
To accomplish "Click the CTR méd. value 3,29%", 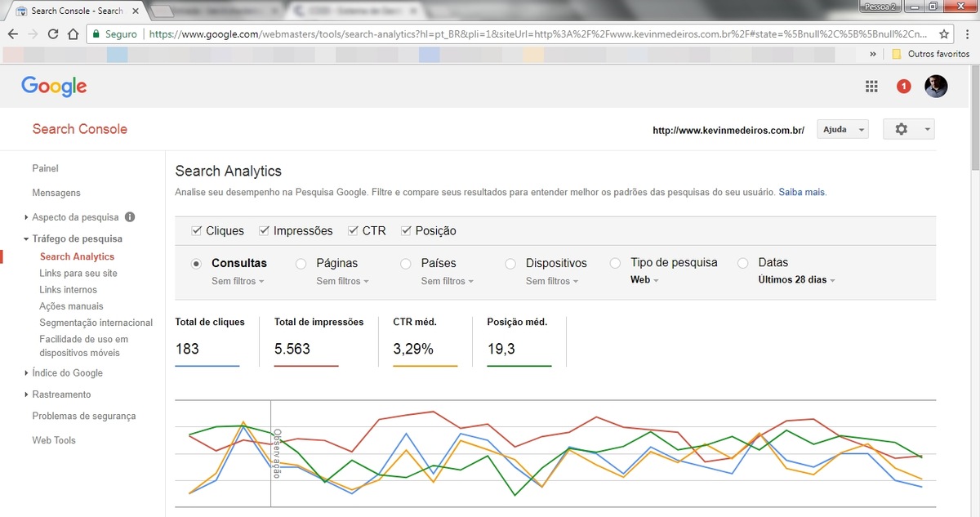I will (413, 349).
